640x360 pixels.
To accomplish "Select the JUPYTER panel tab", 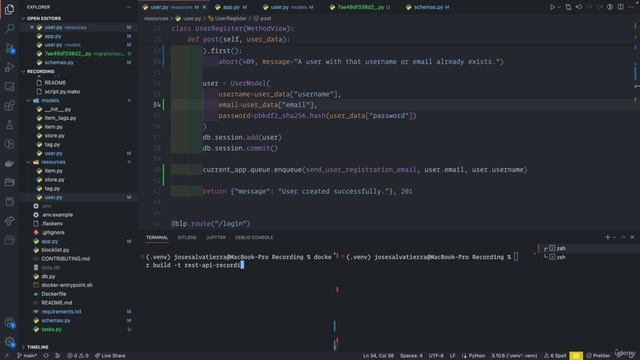I will (216, 237).
